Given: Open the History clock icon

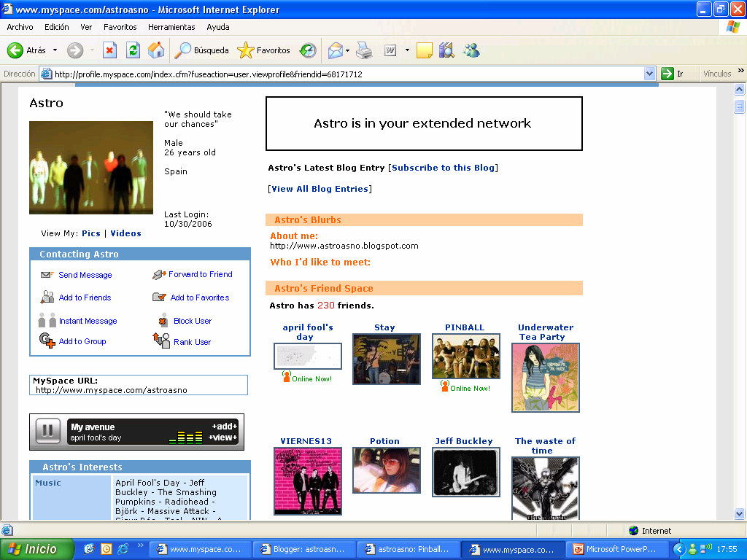Looking at the screenshot, I should pos(308,50).
